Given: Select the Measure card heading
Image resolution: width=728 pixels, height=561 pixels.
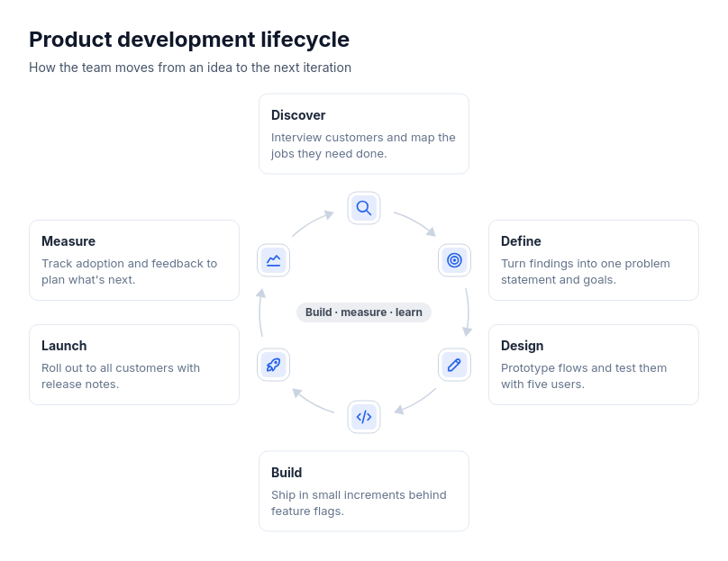Looking at the screenshot, I should point(68,241).
